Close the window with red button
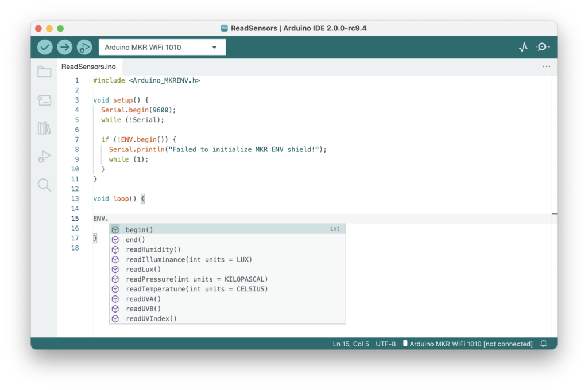 [38, 28]
